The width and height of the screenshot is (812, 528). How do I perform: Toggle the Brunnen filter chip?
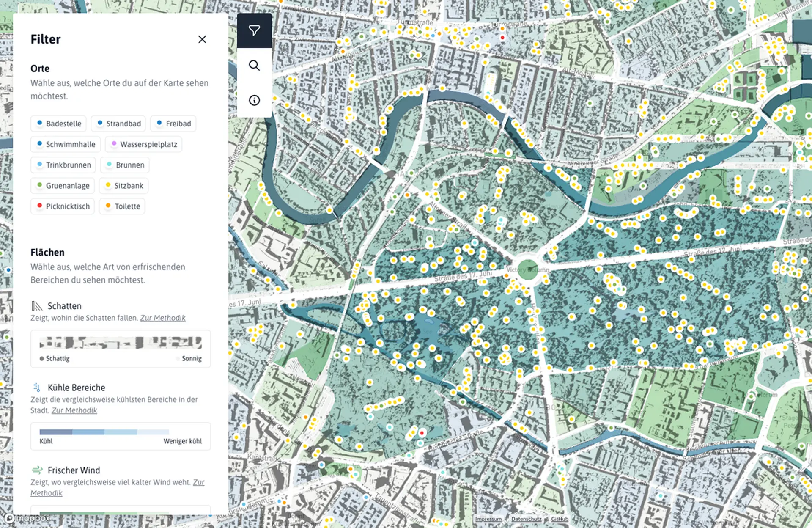(x=125, y=165)
